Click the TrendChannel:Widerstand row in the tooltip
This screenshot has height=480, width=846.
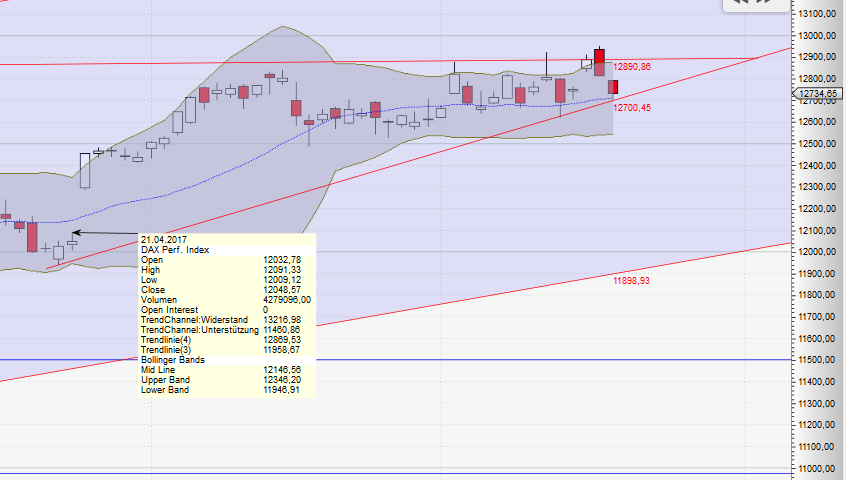pyautogui.click(x=226, y=319)
